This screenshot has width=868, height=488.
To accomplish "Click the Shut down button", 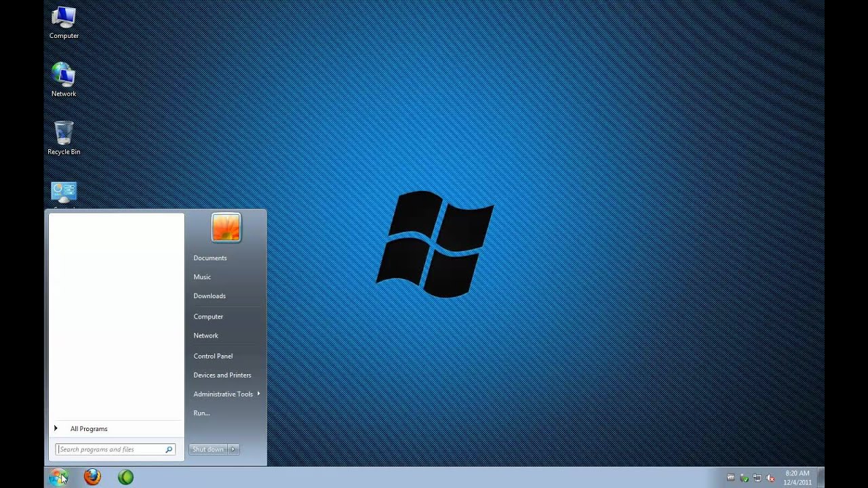I will tap(208, 449).
